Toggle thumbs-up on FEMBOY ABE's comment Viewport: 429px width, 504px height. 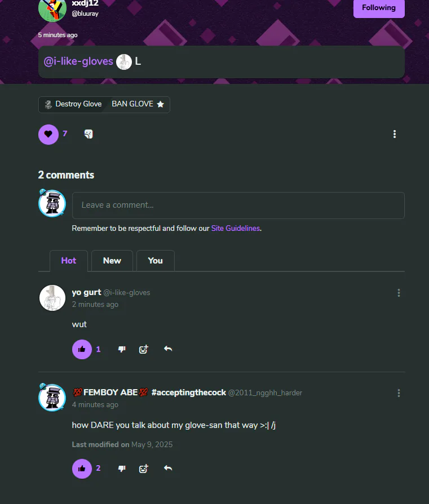coord(82,469)
